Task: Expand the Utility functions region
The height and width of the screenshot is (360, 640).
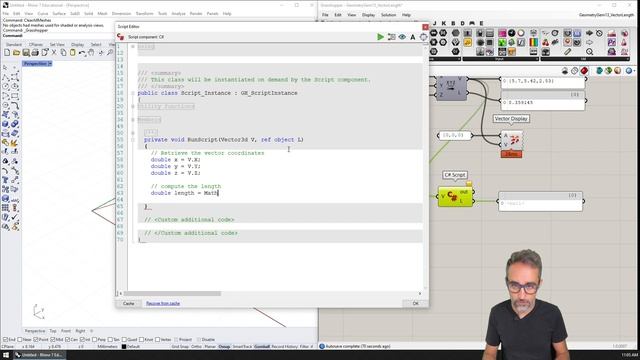Action: pos(133,107)
